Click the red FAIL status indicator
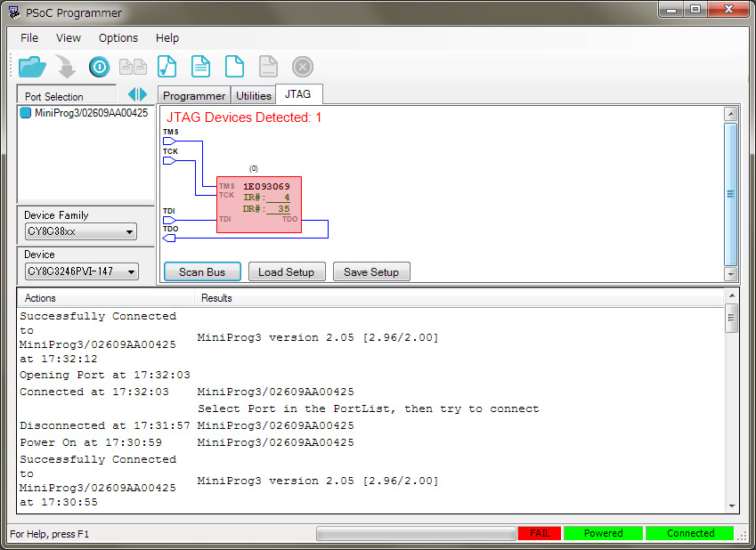 click(x=540, y=533)
